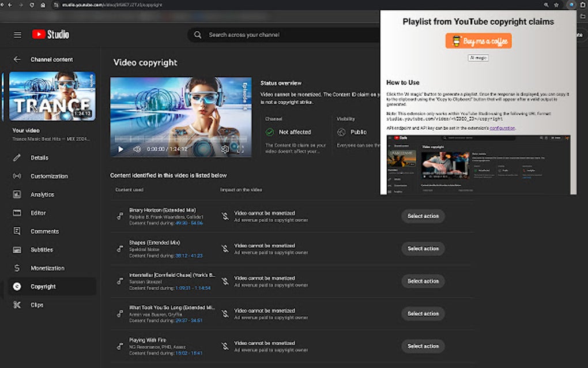The width and height of the screenshot is (588, 368).
Task: Open Copyright icon in sidebar
Action: (17, 287)
